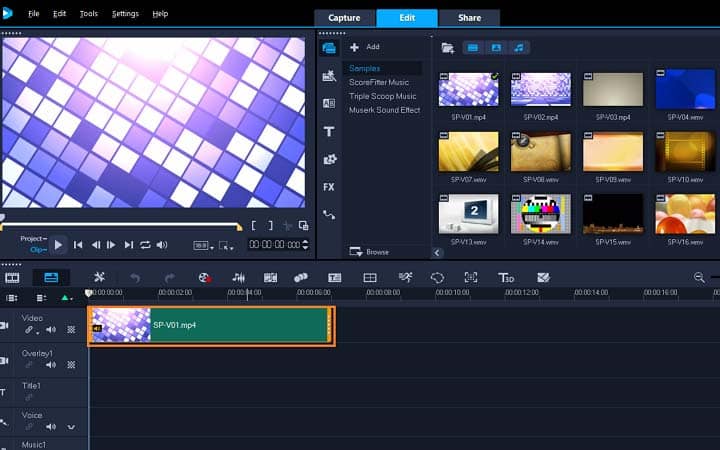The height and width of the screenshot is (450, 720).
Task: Open the add chapter/cue point dropdown
Action: (x=66, y=298)
